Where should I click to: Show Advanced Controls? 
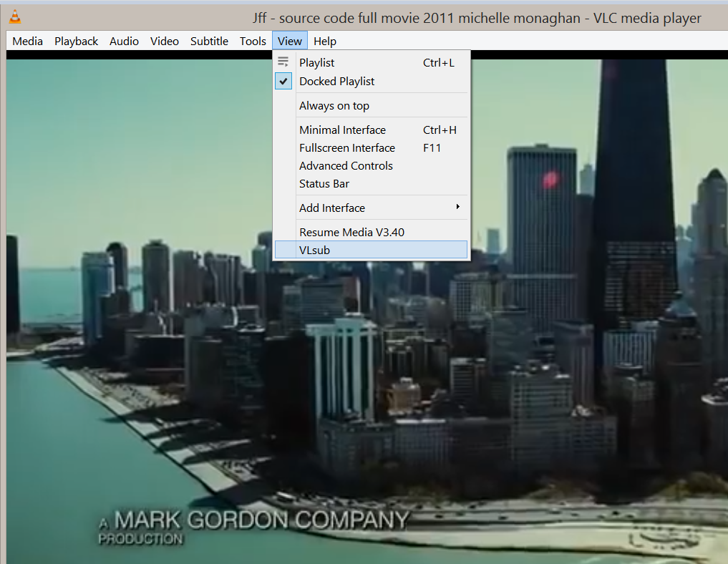tap(371, 166)
